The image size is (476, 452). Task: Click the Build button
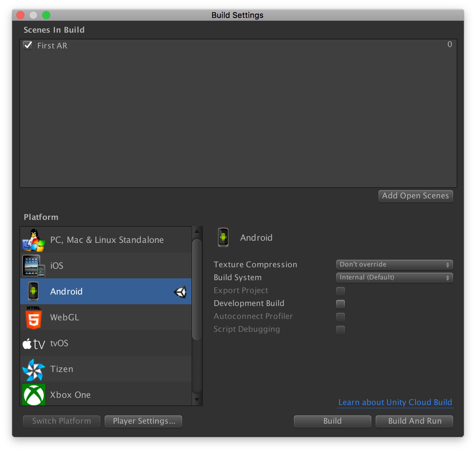pos(333,421)
